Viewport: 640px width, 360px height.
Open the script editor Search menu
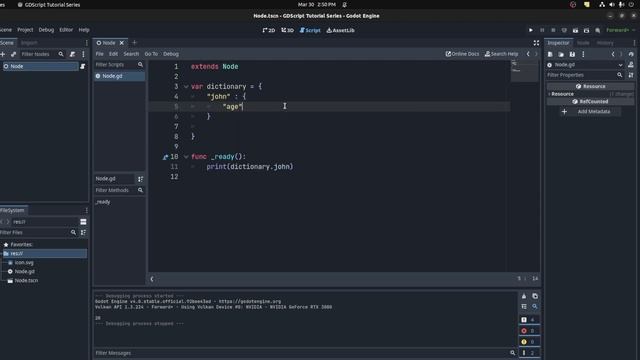pos(131,54)
